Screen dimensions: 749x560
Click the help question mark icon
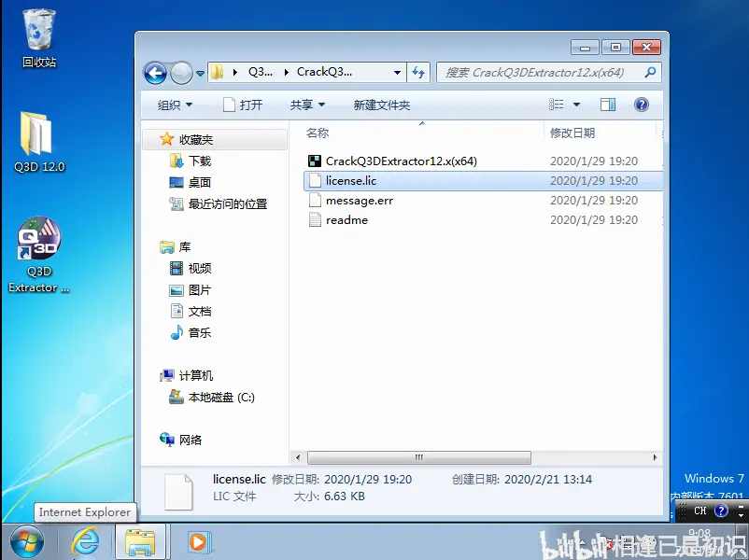pos(641,105)
